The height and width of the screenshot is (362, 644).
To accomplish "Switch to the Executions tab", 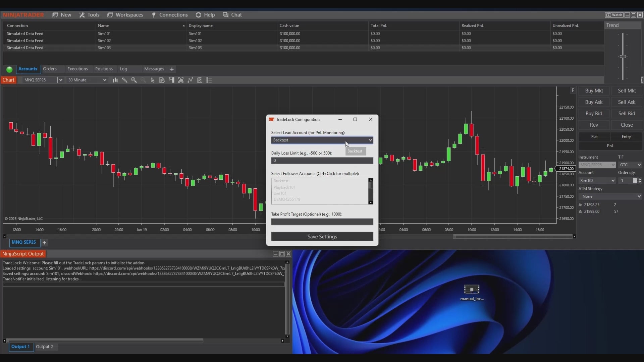I will pyautogui.click(x=77, y=69).
